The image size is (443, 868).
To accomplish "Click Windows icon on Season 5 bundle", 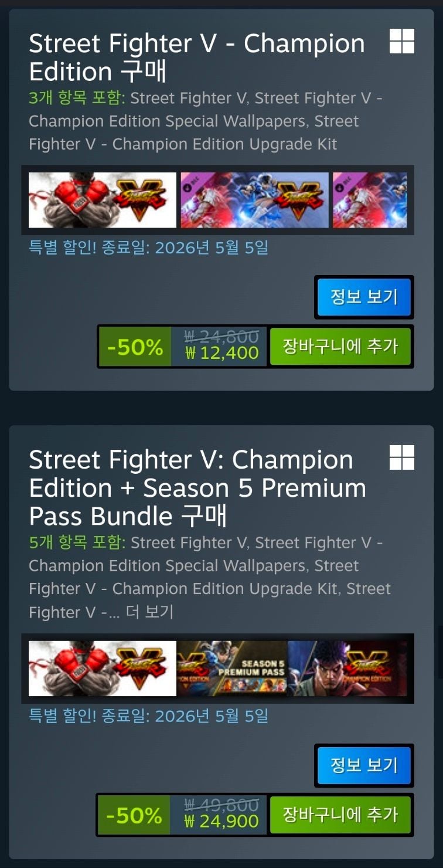I will tap(402, 457).
